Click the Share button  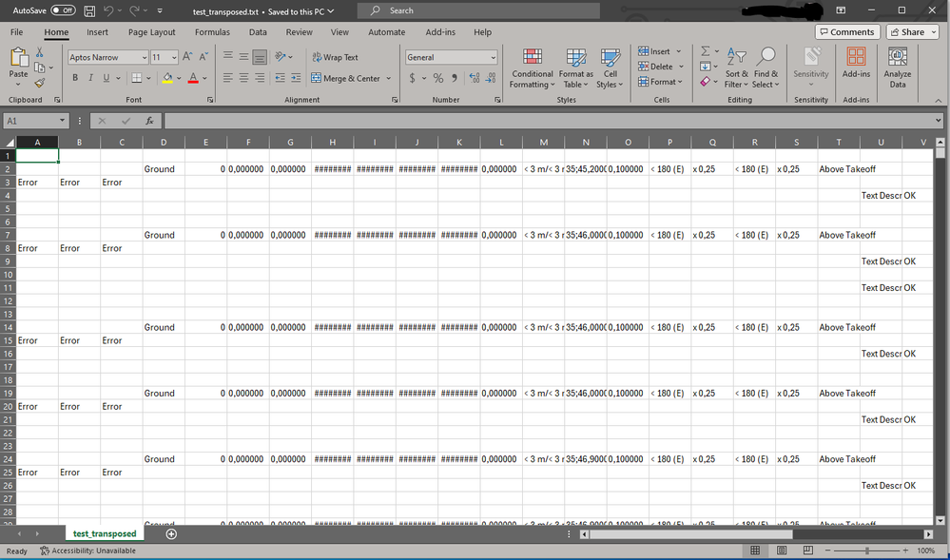pos(912,32)
